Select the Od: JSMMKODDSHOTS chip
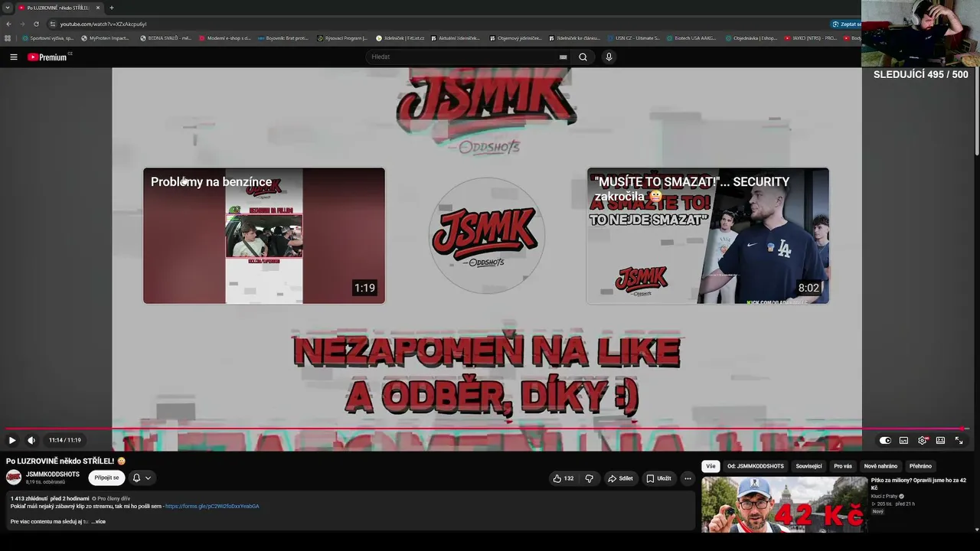The width and height of the screenshot is (980, 551). (x=756, y=466)
